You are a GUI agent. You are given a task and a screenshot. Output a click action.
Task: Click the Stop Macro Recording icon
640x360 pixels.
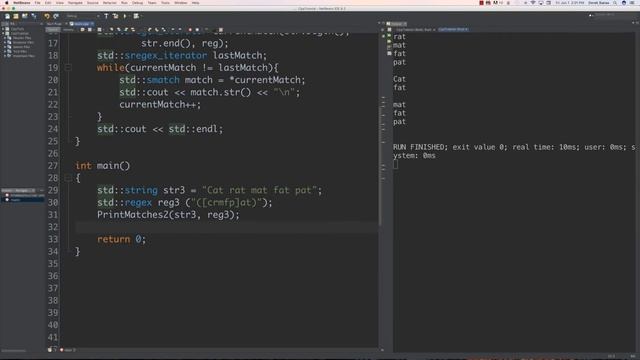click(x=197, y=29)
